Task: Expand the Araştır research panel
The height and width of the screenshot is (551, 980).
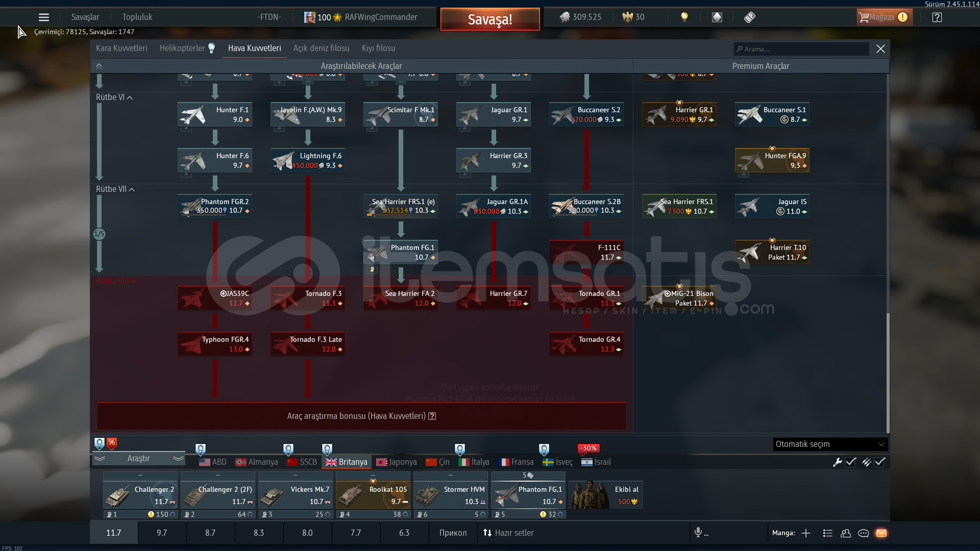Action: point(138,459)
